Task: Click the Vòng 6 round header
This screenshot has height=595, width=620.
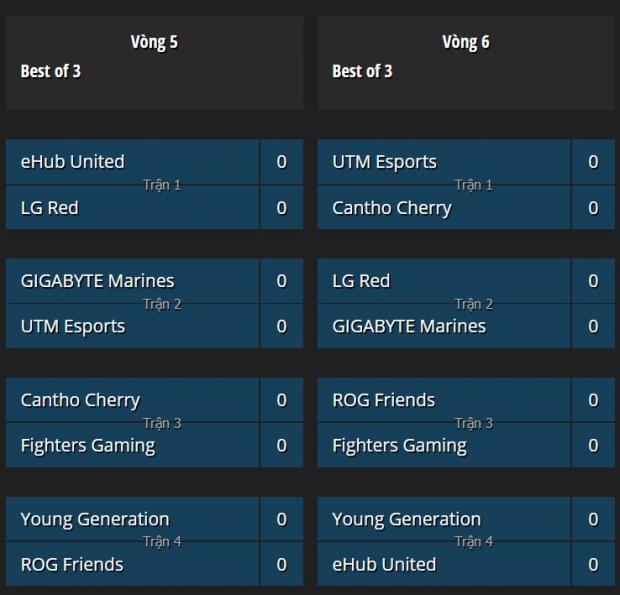Action: point(465,42)
